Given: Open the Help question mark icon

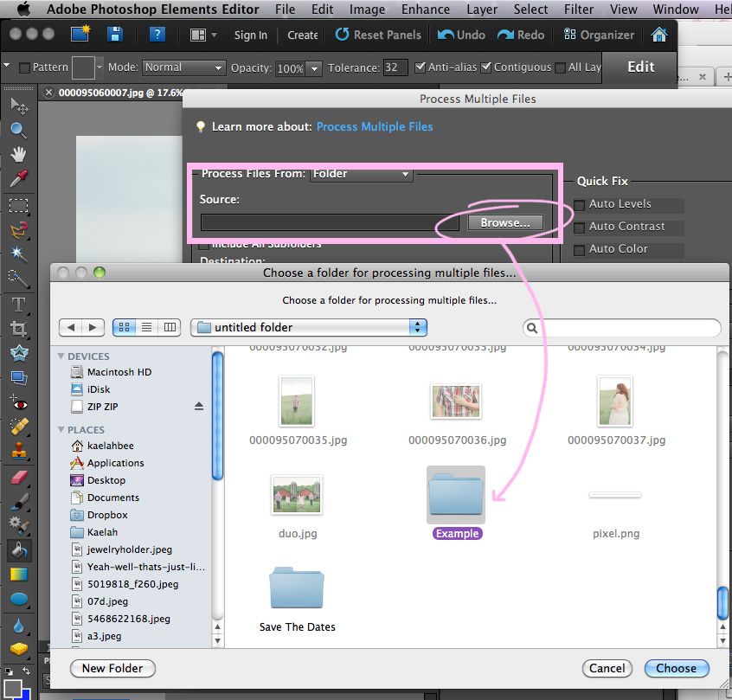Looking at the screenshot, I should click(157, 35).
